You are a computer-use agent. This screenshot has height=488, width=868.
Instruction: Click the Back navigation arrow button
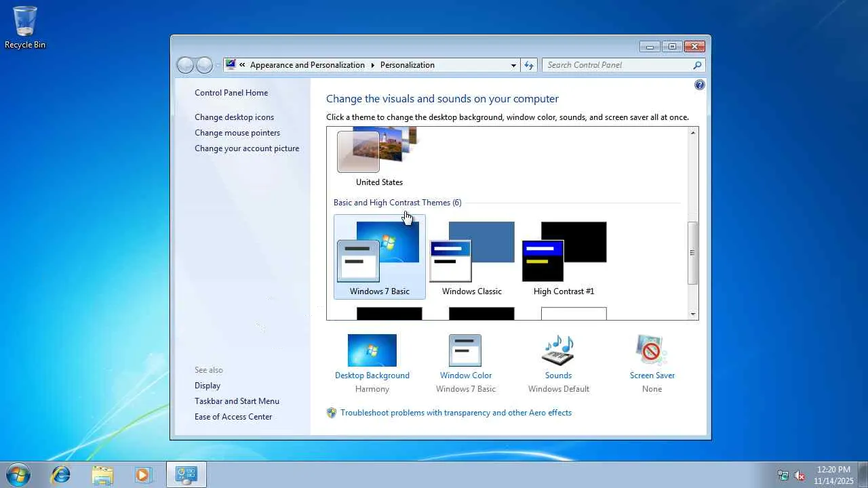tap(185, 65)
